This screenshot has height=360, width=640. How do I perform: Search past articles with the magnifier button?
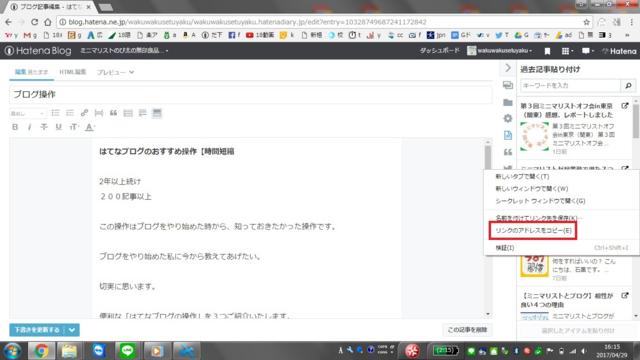[628, 85]
